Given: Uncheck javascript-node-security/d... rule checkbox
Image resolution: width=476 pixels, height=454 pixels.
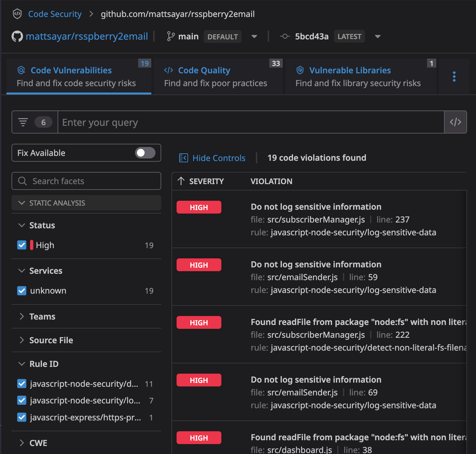Looking at the screenshot, I should (22, 384).
